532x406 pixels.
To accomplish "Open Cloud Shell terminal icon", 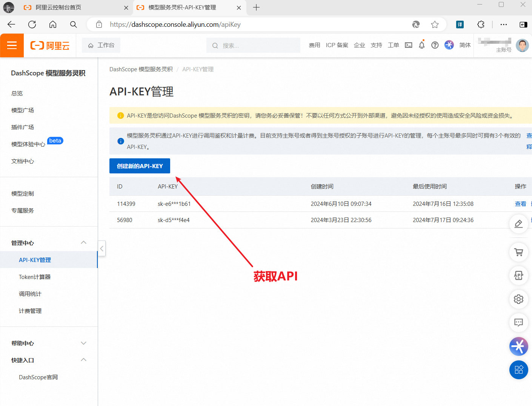I will tap(408, 45).
